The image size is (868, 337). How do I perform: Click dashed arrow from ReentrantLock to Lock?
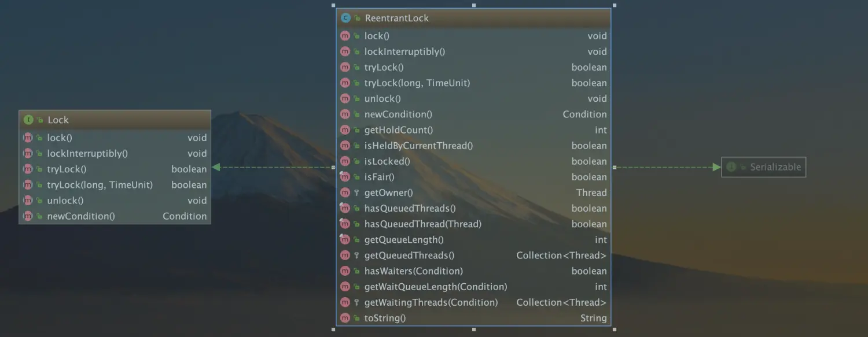click(273, 167)
